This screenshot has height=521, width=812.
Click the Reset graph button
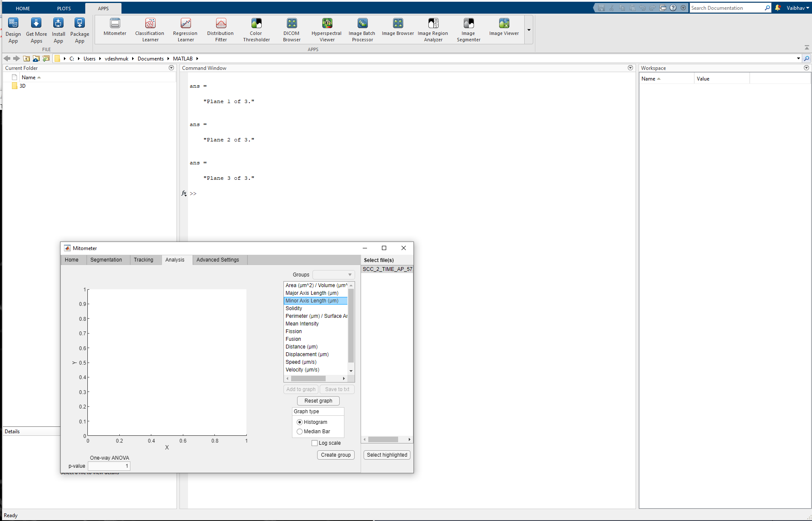[318, 400]
